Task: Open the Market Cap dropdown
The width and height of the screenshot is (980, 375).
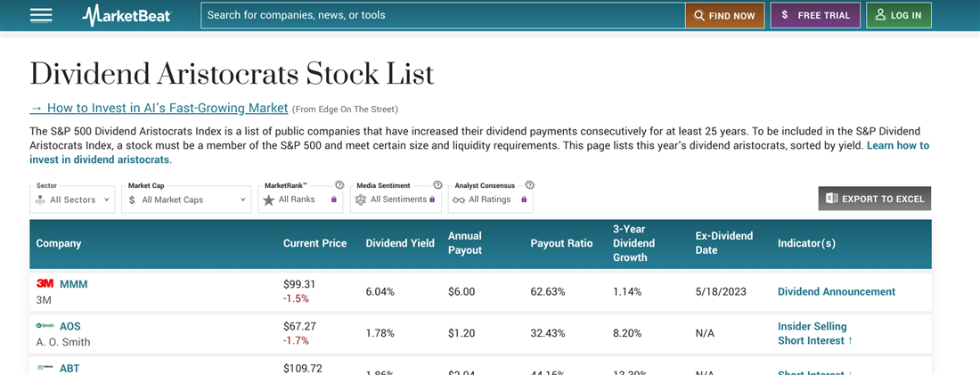Action: point(186,200)
